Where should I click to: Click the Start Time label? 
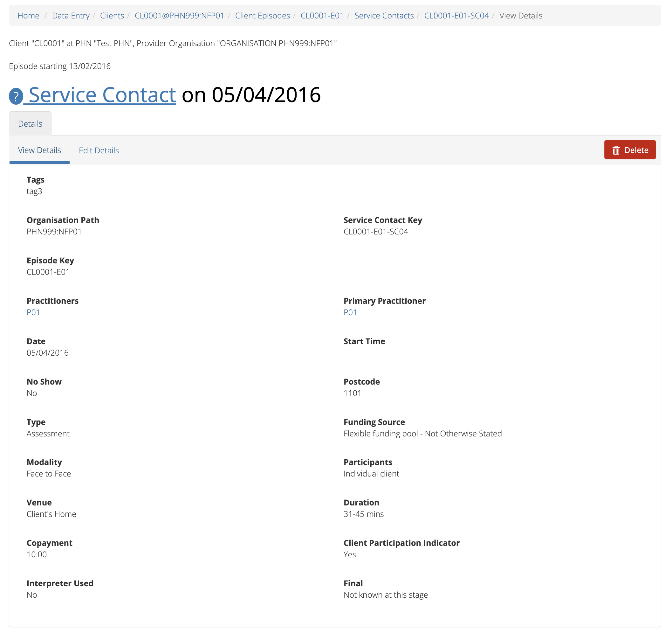tap(364, 341)
